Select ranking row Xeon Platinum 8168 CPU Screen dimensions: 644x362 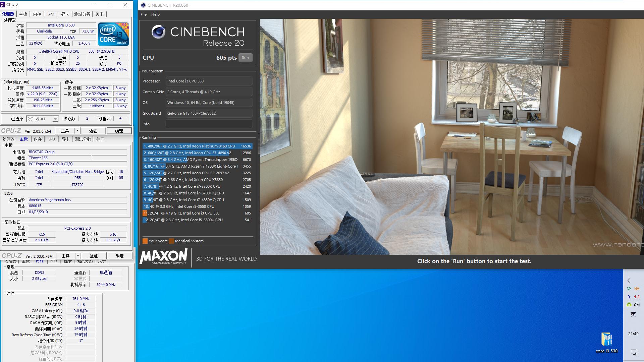click(x=197, y=146)
